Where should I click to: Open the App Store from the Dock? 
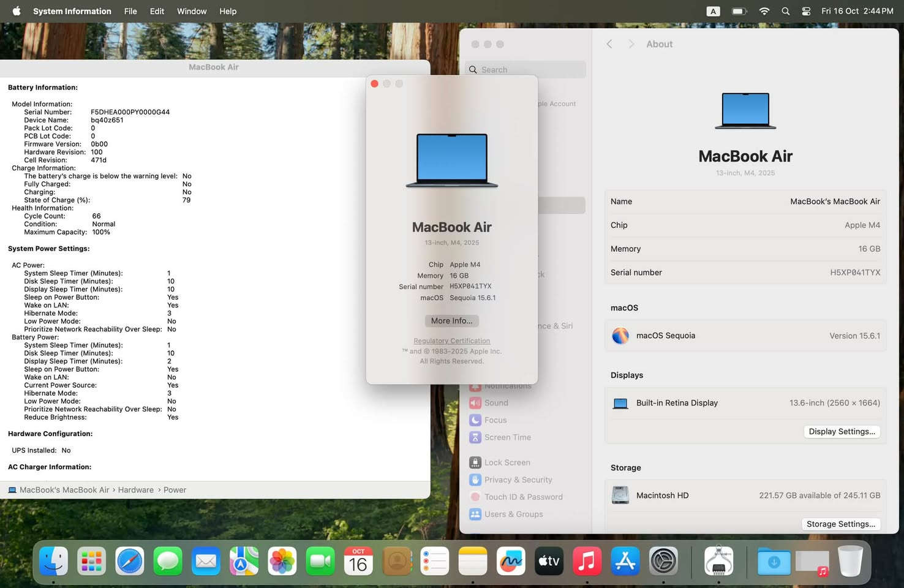(625, 561)
